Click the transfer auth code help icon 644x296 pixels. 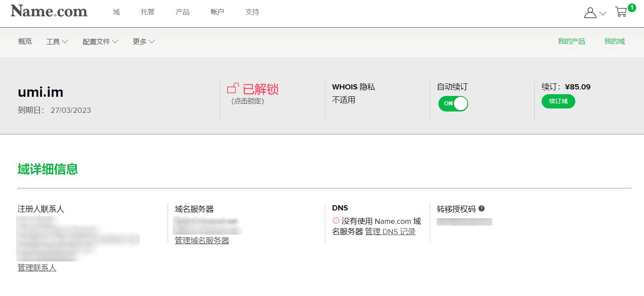pyautogui.click(x=482, y=208)
